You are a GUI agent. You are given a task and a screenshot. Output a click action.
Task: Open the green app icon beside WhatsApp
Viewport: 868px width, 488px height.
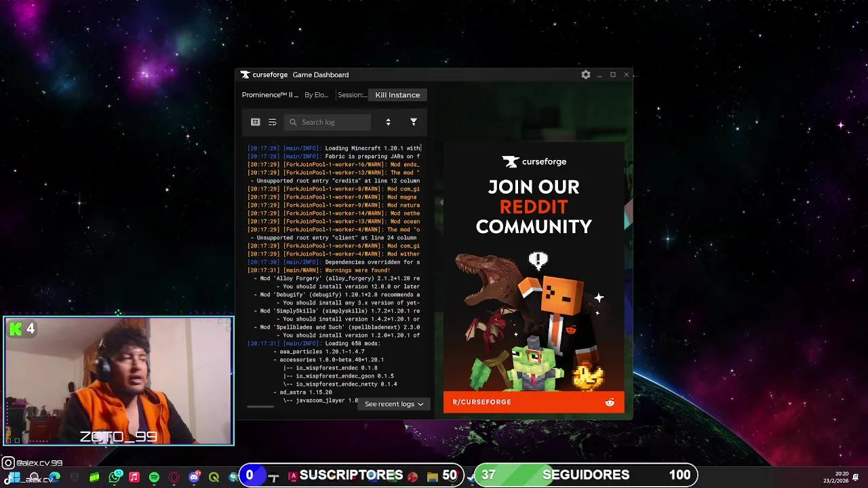[94, 477]
